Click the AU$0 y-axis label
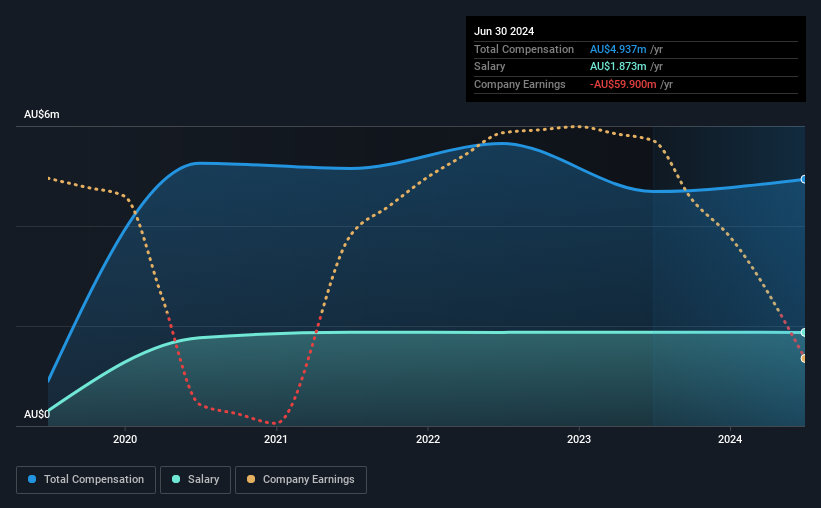This screenshot has width=821, height=508. point(37,414)
